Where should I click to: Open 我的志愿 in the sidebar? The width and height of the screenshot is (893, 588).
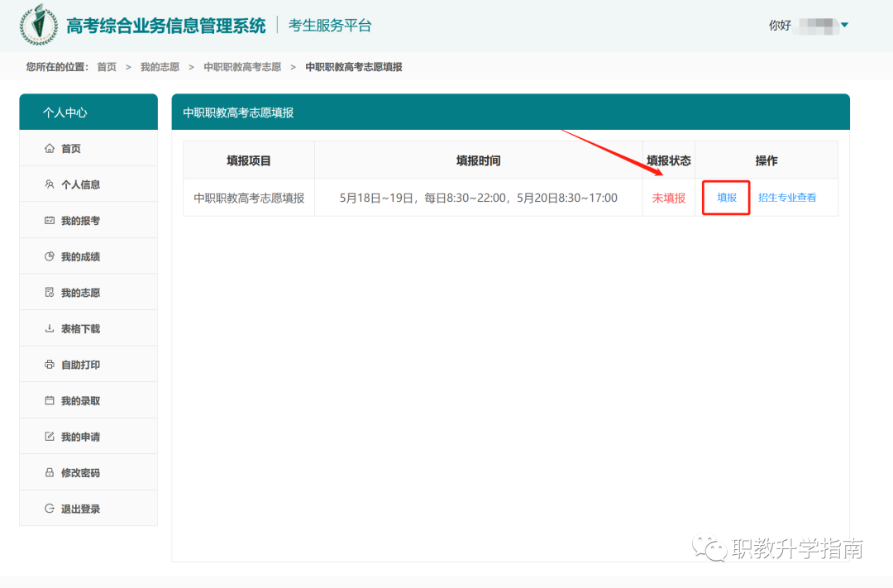[88, 292]
